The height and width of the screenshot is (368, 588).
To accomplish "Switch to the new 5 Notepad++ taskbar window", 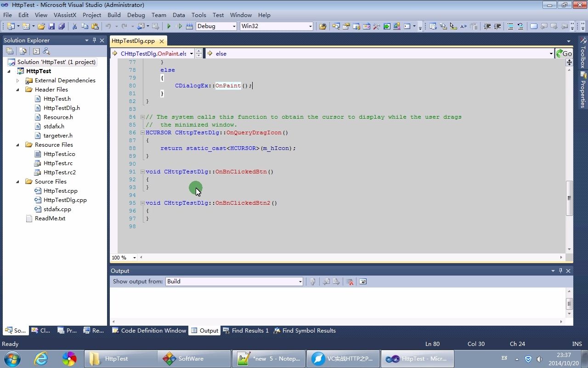I will pyautogui.click(x=268, y=359).
